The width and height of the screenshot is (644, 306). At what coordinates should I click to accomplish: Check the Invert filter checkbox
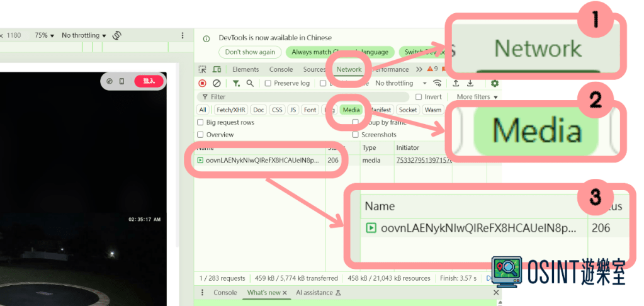tap(419, 97)
